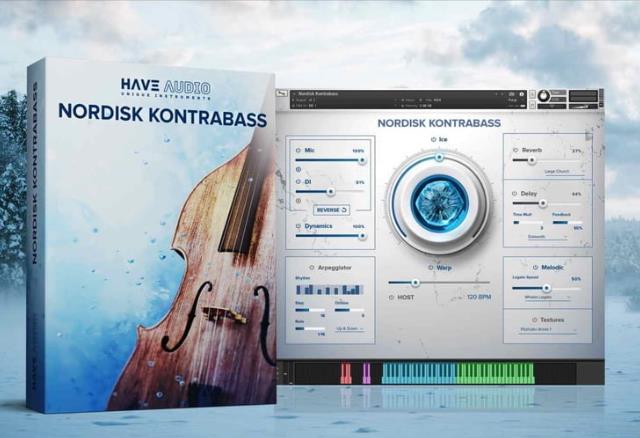Click the central Ice crystal knob
This screenshot has height=438, width=640.
coord(439,201)
